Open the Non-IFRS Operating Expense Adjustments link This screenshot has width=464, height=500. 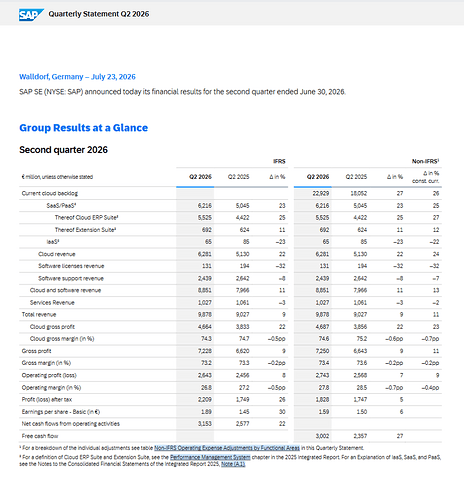click(x=227, y=448)
